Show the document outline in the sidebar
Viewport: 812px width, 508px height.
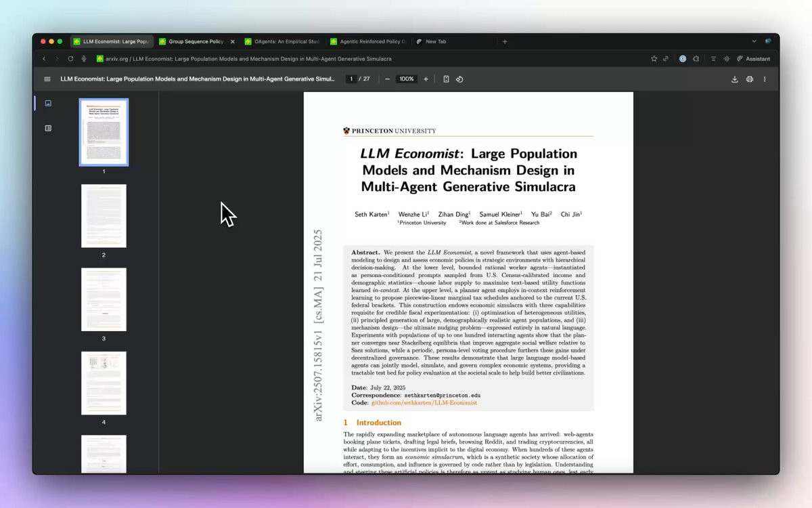(x=48, y=128)
